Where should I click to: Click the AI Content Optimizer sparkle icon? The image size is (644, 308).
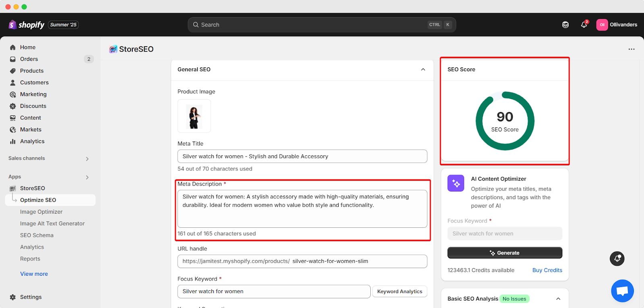[456, 183]
